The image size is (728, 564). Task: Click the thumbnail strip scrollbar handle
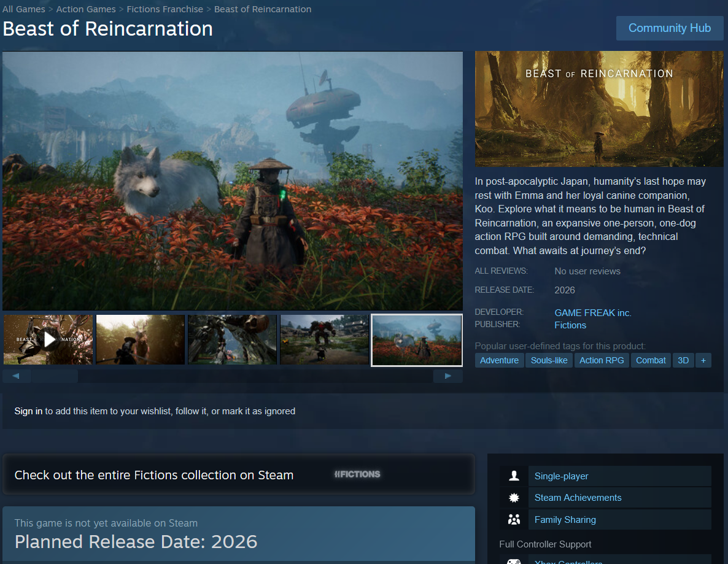(x=55, y=376)
